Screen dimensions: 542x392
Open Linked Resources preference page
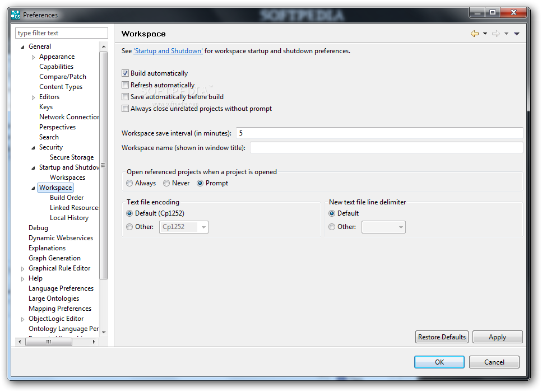pos(74,208)
